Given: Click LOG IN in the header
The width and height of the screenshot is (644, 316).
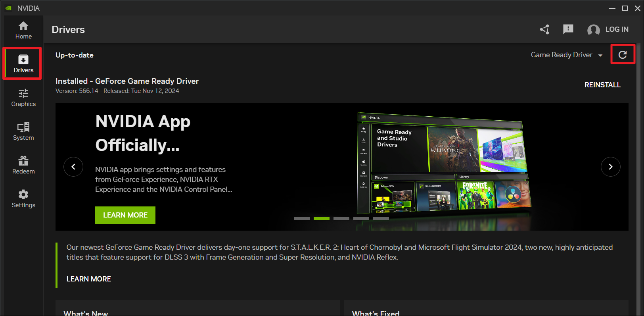Looking at the screenshot, I should [617, 29].
